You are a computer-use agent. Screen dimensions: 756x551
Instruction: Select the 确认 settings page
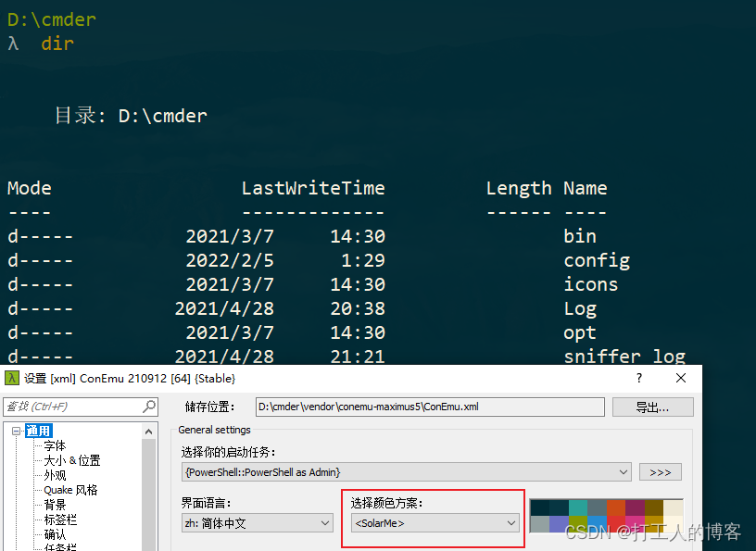tap(54, 534)
